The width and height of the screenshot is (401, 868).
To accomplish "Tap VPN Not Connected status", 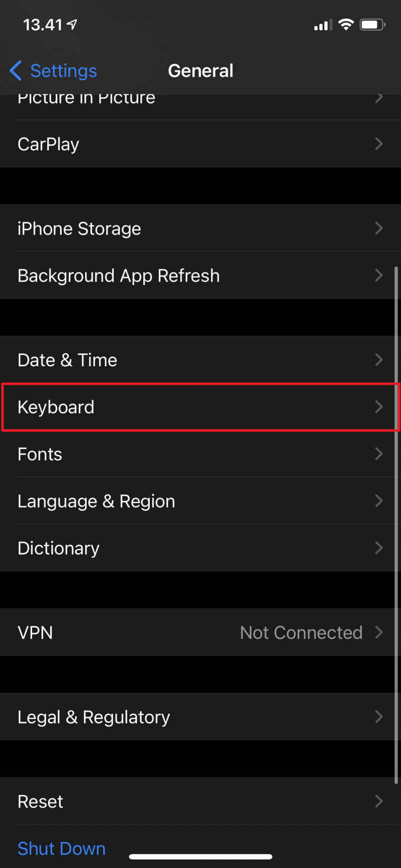I will pyautogui.click(x=301, y=632).
